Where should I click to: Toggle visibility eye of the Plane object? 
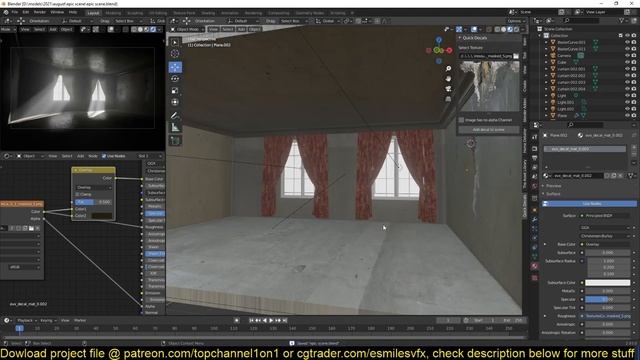coord(627,116)
